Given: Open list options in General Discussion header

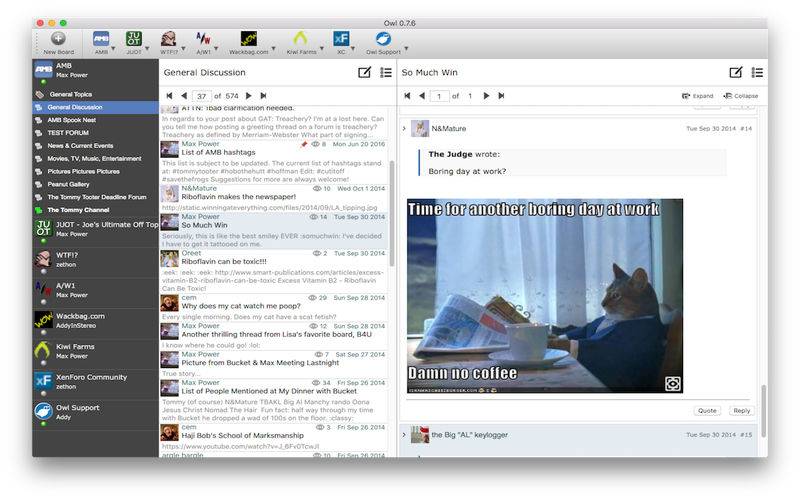Looking at the screenshot, I should pos(386,72).
